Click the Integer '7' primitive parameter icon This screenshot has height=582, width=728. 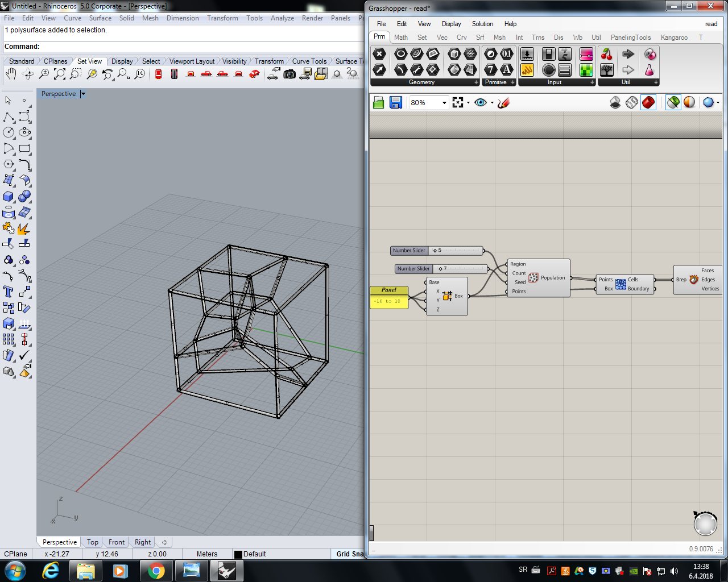click(491, 70)
